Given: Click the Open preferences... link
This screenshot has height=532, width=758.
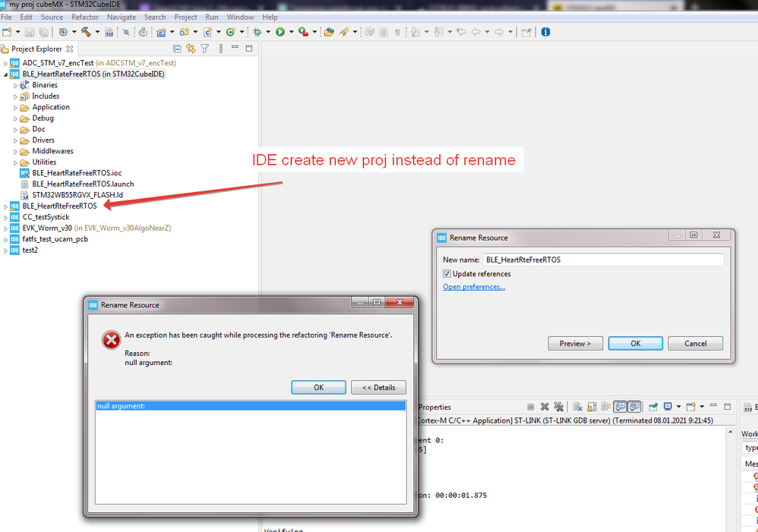Looking at the screenshot, I should 474,287.
